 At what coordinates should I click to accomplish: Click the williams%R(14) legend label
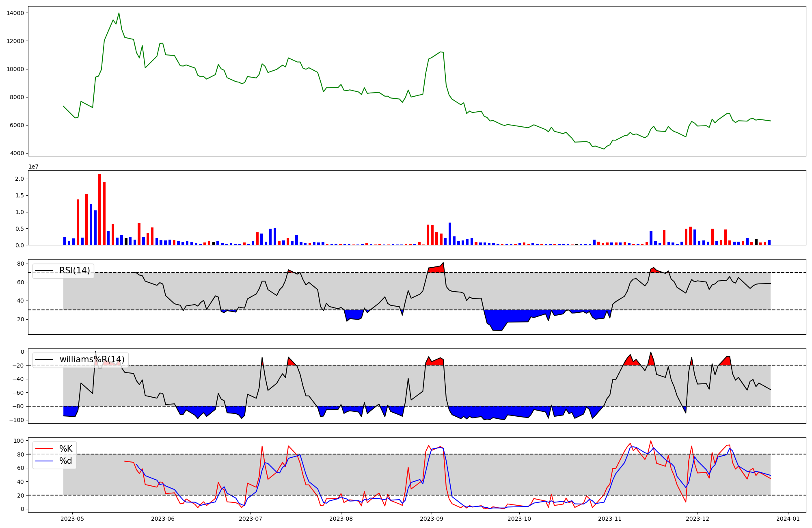point(92,360)
